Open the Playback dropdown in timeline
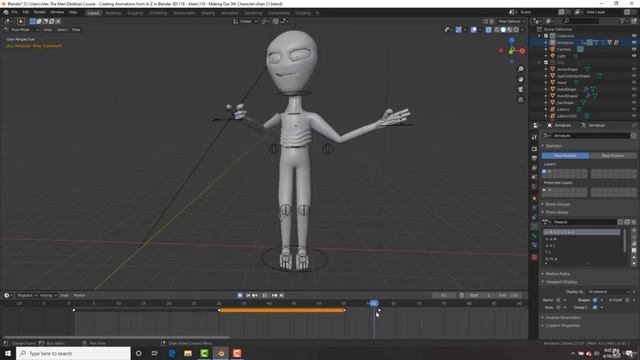The width and height of the screenshot is (640, 360). 27,296
